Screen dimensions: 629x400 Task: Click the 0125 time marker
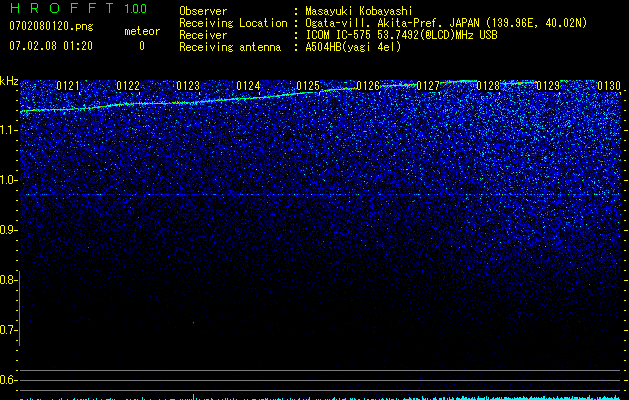[308, 86]
